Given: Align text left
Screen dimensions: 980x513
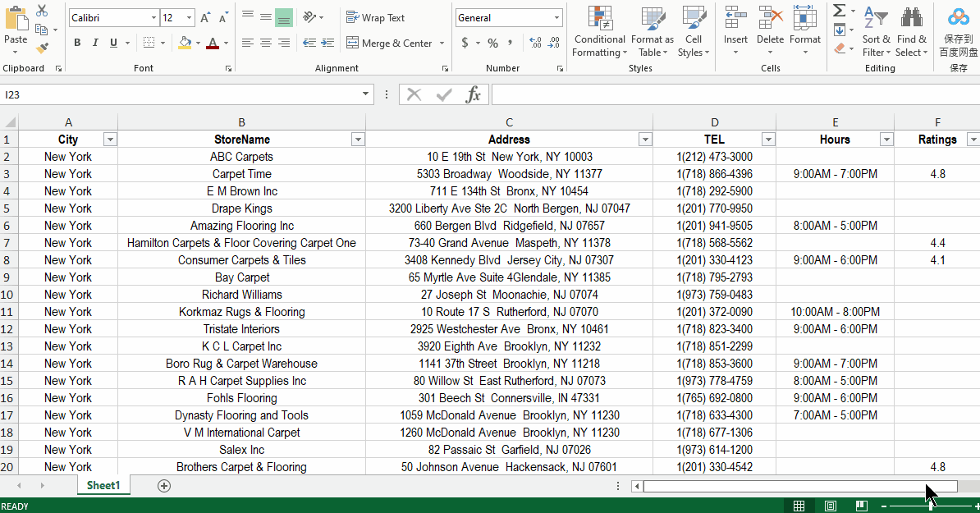Looking at the screenshot, I should click(248, 43).
